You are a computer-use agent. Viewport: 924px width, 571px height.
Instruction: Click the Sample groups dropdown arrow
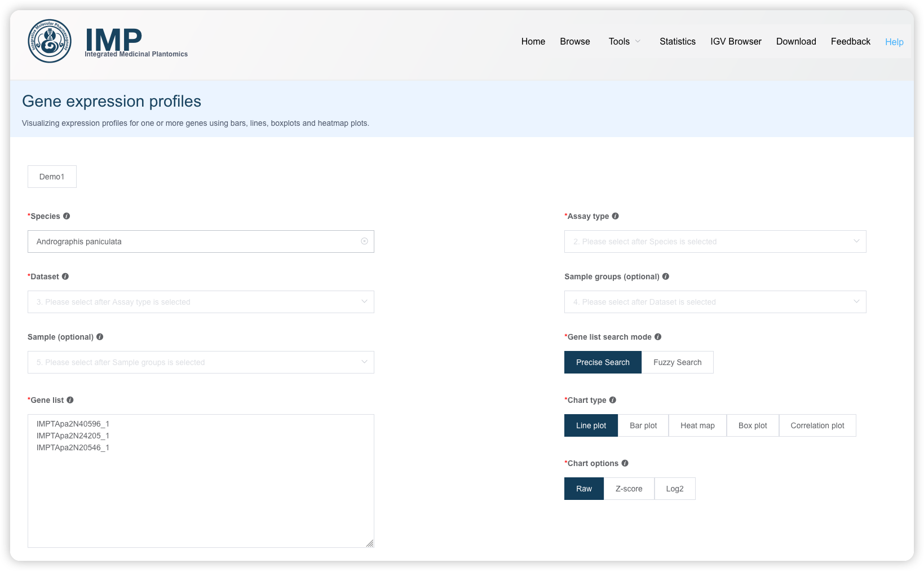(856, 301)
